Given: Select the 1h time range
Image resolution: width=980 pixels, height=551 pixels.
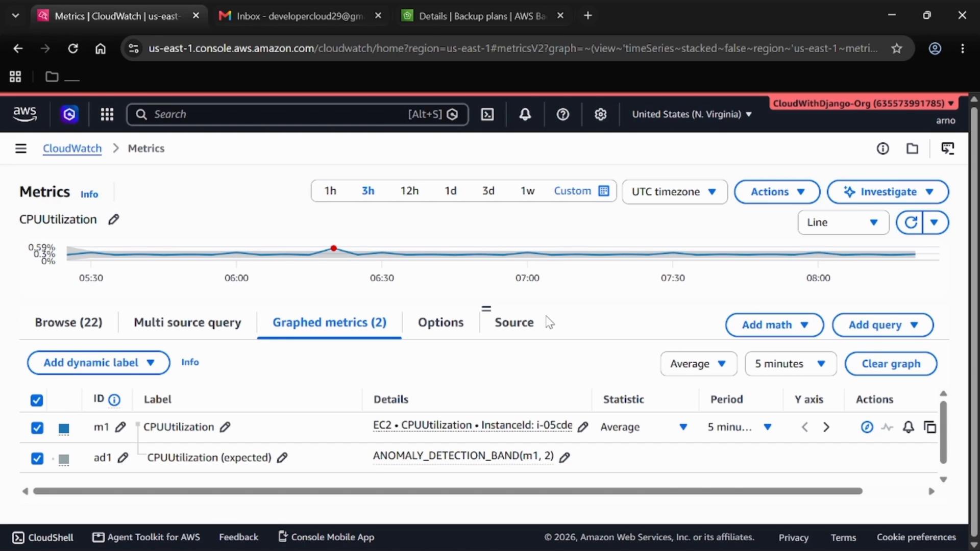Looking at the screenshot, I should [330, 191].
